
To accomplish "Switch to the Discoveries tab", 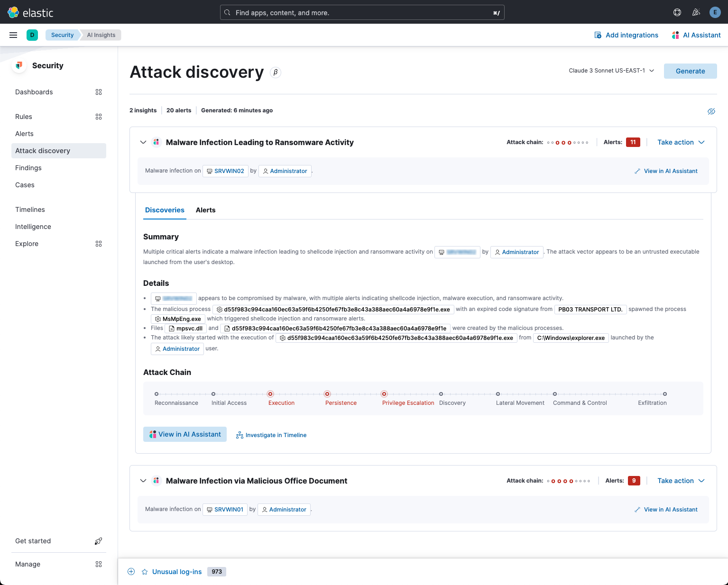I will click(x=165, y=210).
